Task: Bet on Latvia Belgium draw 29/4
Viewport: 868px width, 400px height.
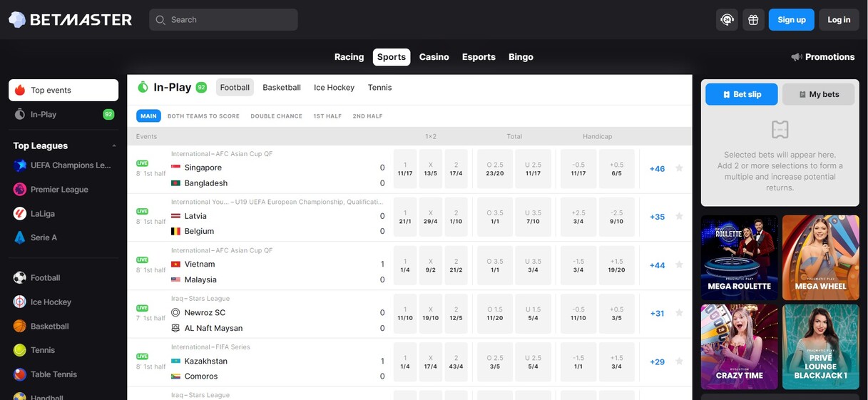Action: (x=430, y=217)
